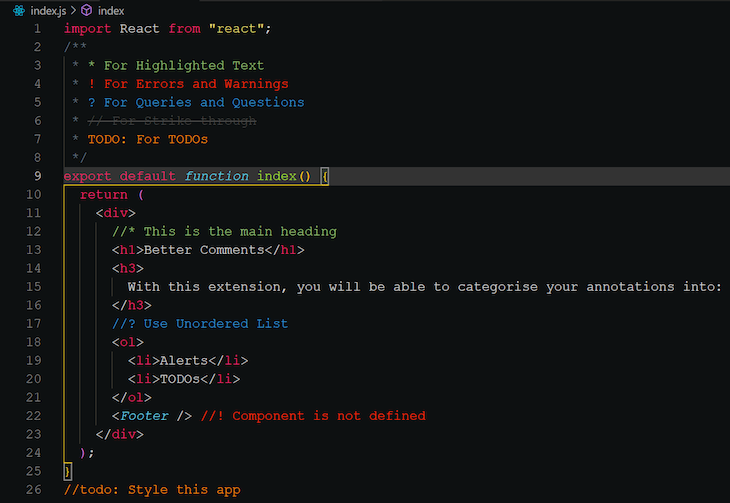The height and width of the screenshot is (503, 730).
Task: Expand breadcrumb chevron after index.js
Action: point(73,10)
